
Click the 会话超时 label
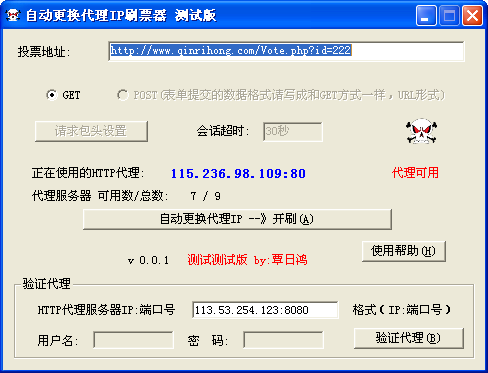223,131
